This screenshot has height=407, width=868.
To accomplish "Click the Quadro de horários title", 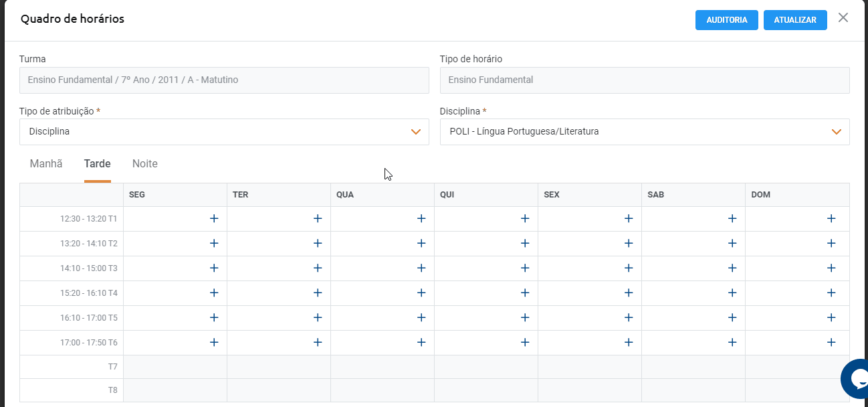I will coord(72,19).
